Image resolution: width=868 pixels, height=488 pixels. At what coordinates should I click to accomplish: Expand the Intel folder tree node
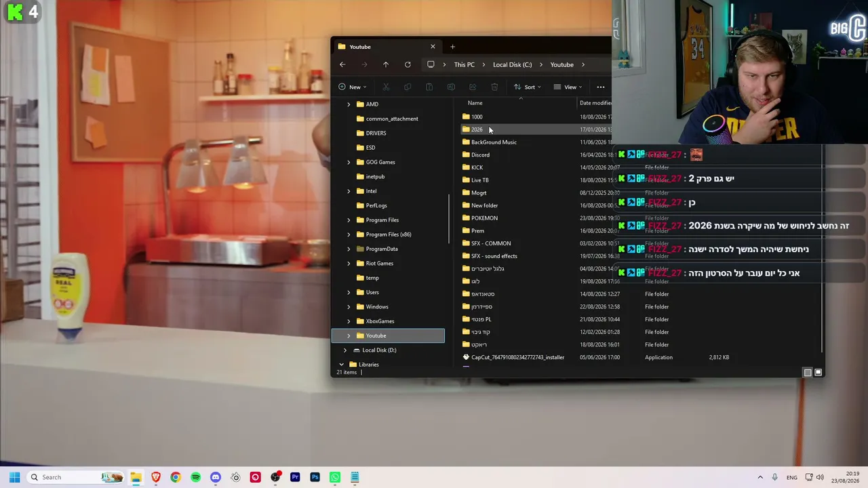pyautogui.click(x=349, y=191)
